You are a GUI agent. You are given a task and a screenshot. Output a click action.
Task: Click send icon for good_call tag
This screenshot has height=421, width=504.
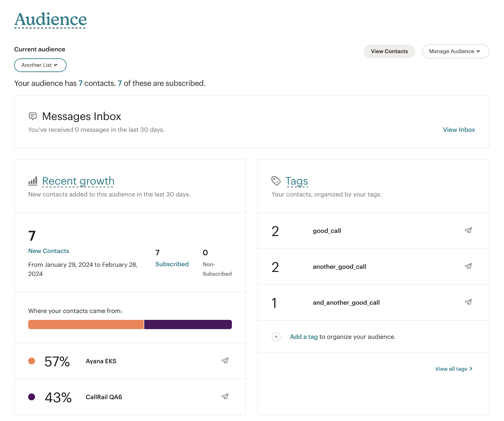pyautogui.click(x=468, y=230)
